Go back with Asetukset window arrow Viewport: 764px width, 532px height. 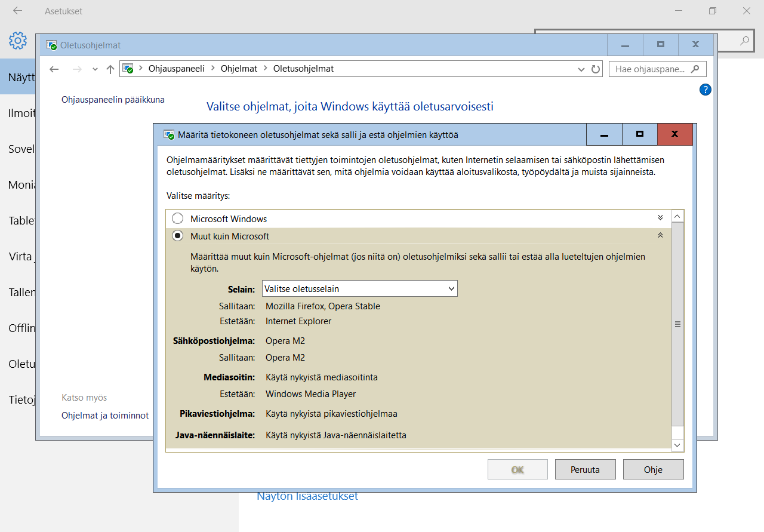click(x=17, y=11)
